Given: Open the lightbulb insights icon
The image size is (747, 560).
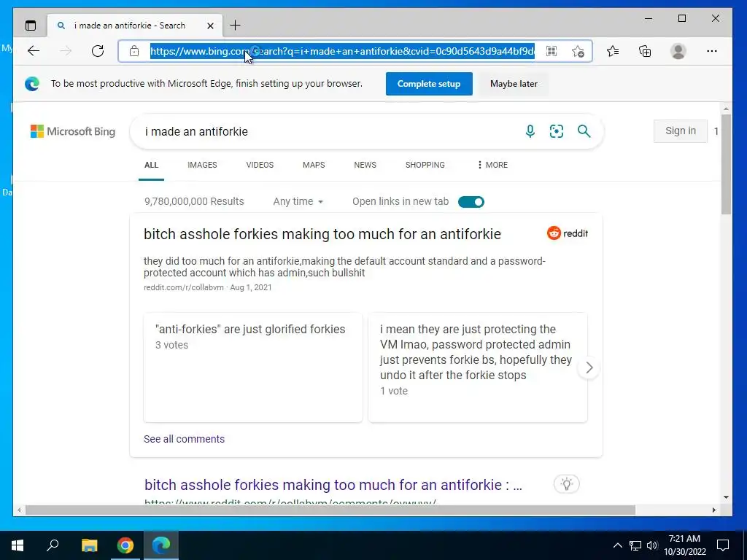Looking at the screenshot, I should coord(566,484).
